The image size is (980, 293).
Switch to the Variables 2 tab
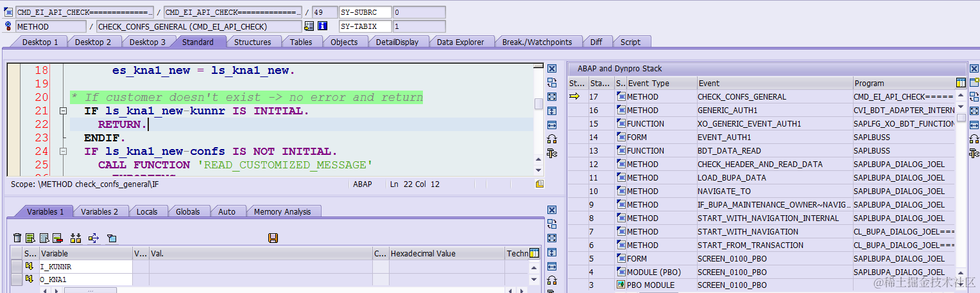[99, 211]
